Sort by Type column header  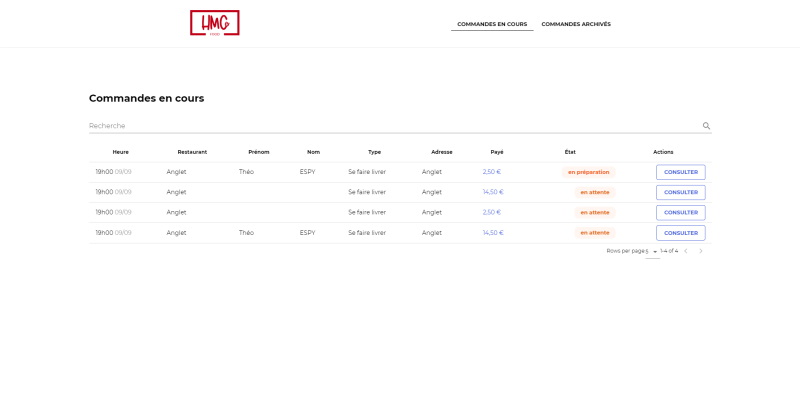[374, 152]
